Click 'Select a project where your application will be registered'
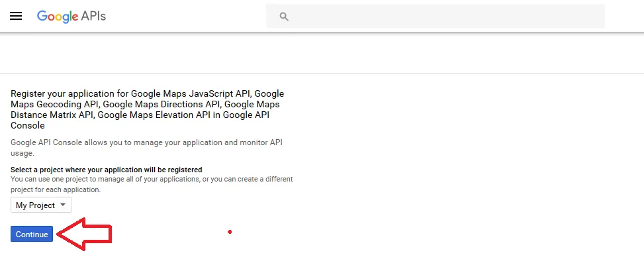This screenshot has height=265, width=644. 107,170
